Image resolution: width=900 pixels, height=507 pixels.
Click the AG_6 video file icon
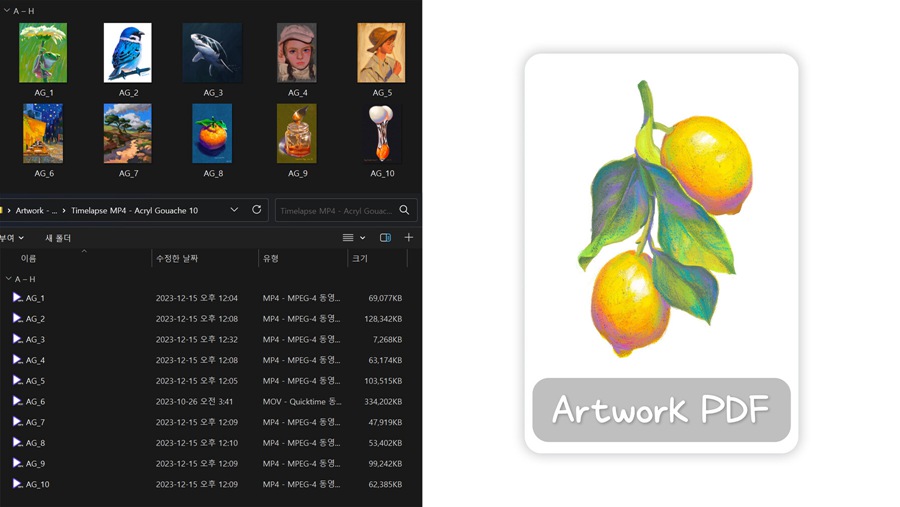17,401
